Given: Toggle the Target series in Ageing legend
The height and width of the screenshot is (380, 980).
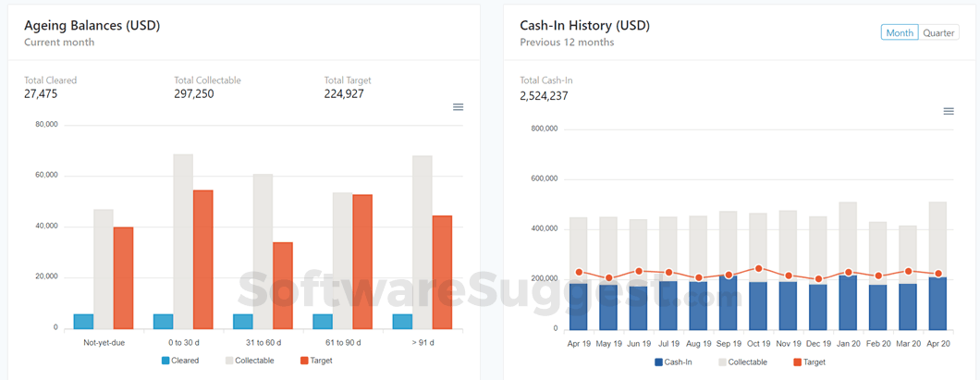Looking at the screenshot, I should pyautogui.click(x=316, y=361).
